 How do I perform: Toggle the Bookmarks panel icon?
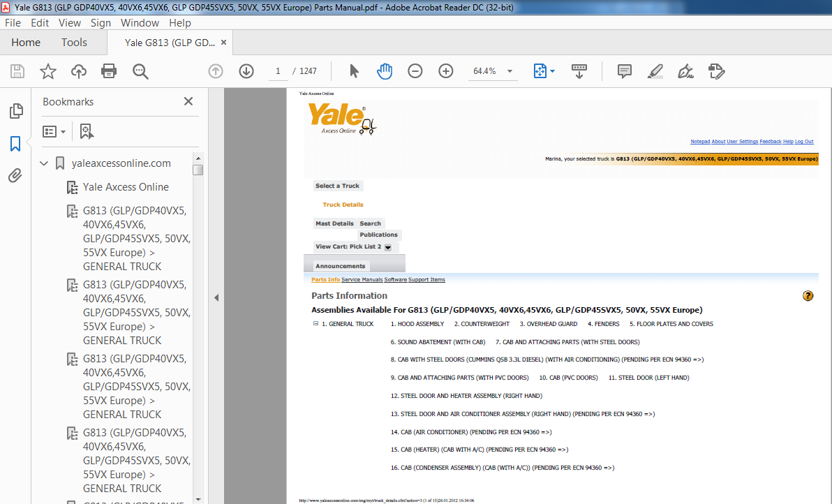tap(15, 143)
